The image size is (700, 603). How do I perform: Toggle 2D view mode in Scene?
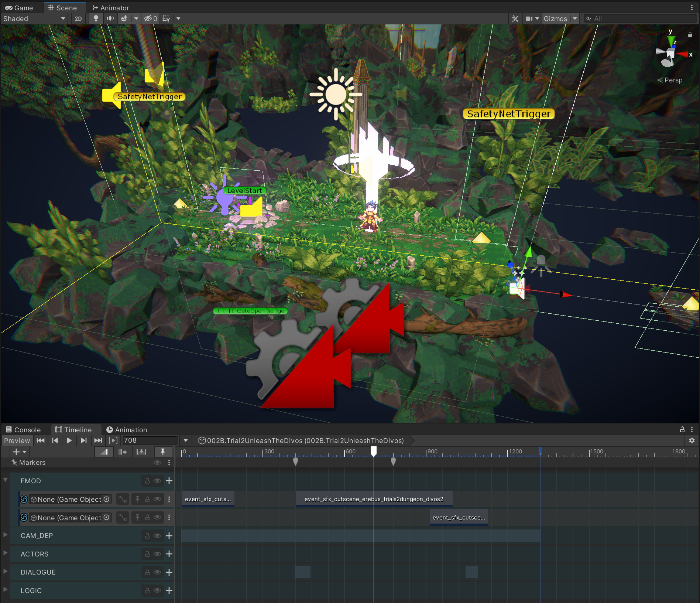click(78, 18)
